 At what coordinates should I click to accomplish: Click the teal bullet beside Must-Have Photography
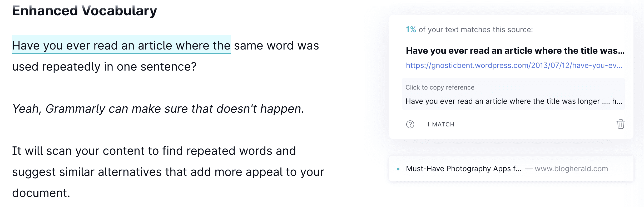pos(398,169)
